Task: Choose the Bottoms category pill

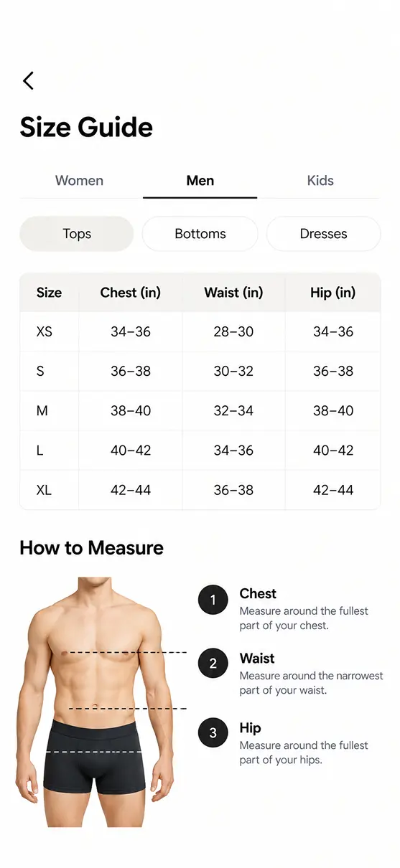Action: coord(200,234)
